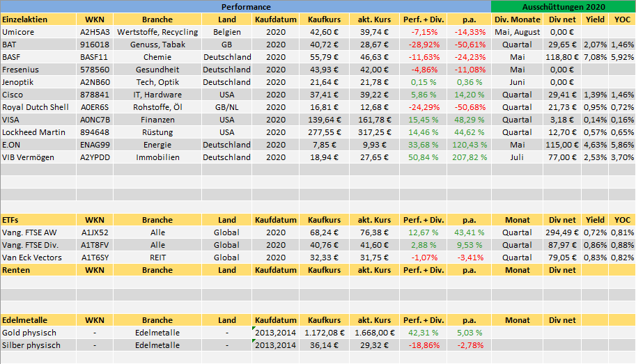Viewport: 636px width, 364px height.
Task: Click Umicore dividend months Mai, August
Action: tap(517, 32)
